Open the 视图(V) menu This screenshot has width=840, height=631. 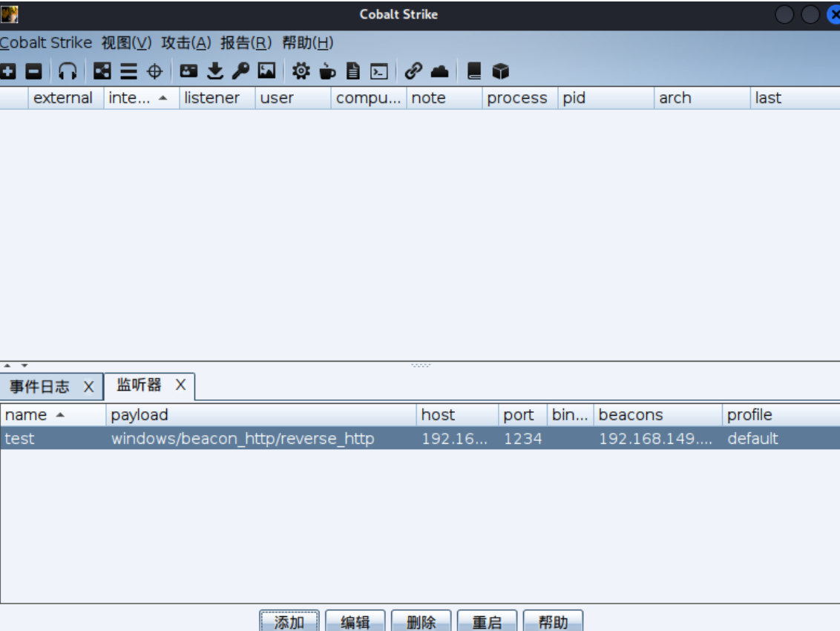[x=126, y=43]
